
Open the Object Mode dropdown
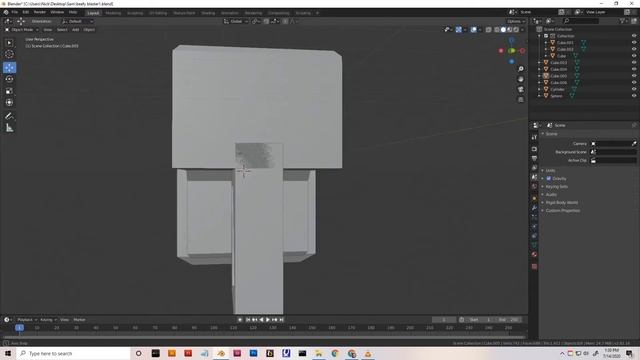[x=22, y=30]
